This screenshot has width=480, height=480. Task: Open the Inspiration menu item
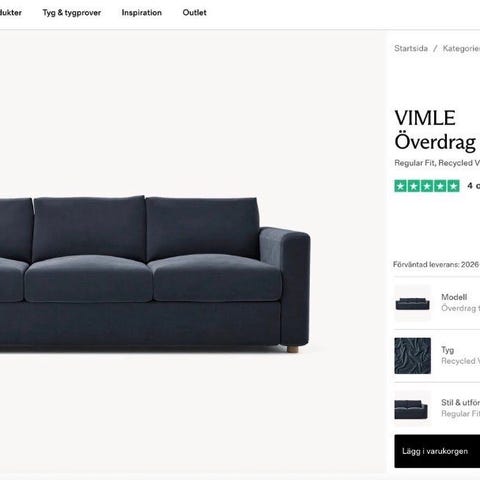(x=142, y=13)
